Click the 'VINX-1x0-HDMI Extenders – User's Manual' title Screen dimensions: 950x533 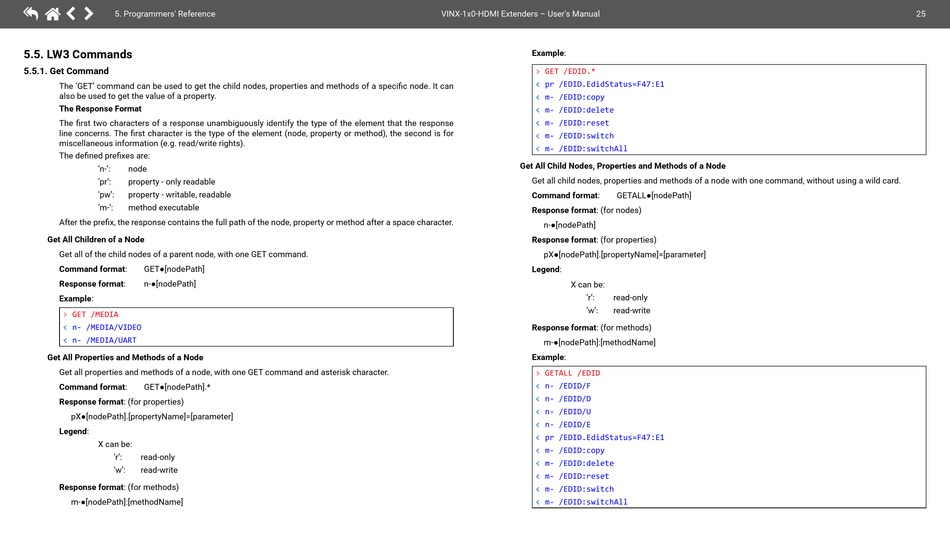click(520, 13)
